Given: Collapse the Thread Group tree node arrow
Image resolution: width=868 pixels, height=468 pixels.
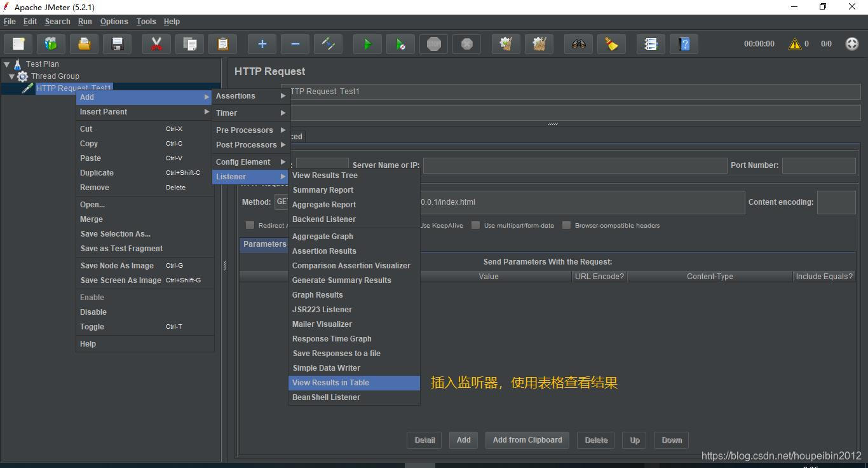Looking at the screenshot, I should pos(11,76).
